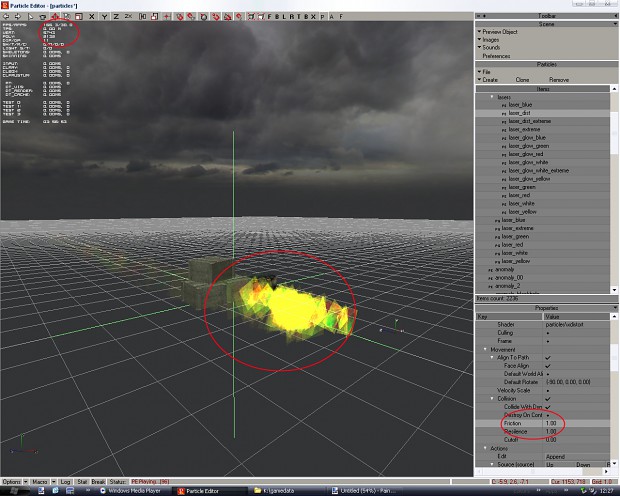Viewport: 620px width, 496px height.
Task: Switch to Top view with T button
Action: (299, 17)
